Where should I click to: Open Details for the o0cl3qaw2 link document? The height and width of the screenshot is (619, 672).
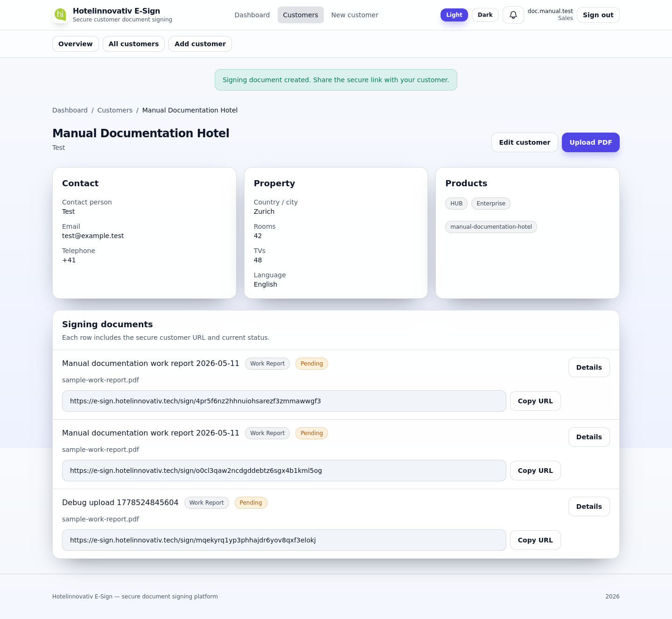point(589,437)
